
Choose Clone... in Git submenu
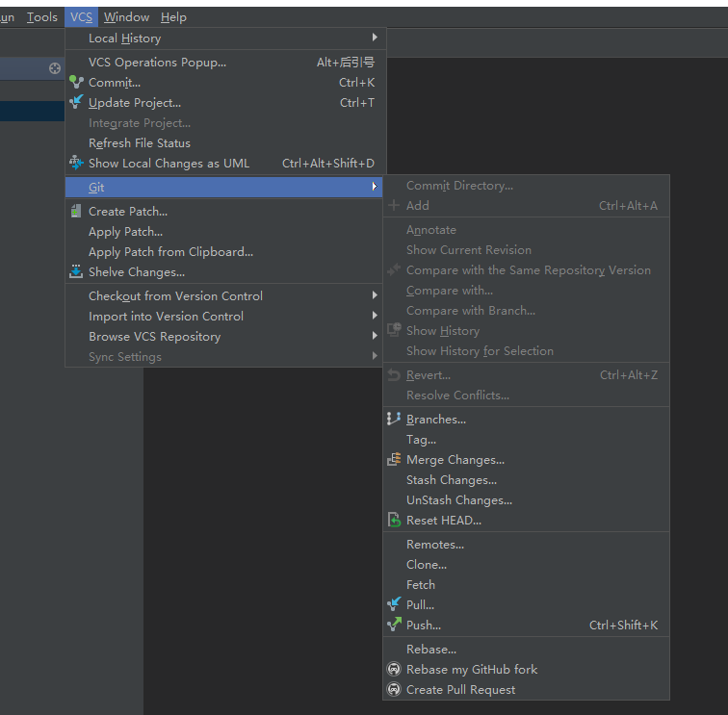tap(526, 565)
